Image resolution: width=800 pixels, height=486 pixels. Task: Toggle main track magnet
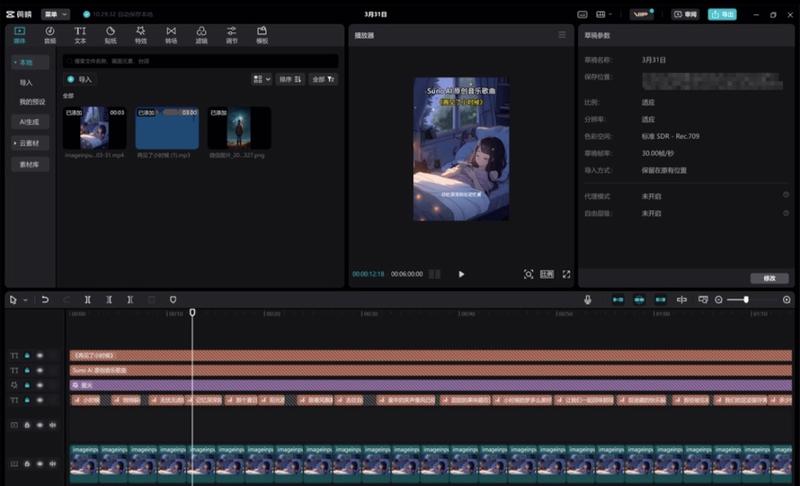(618, 300)
